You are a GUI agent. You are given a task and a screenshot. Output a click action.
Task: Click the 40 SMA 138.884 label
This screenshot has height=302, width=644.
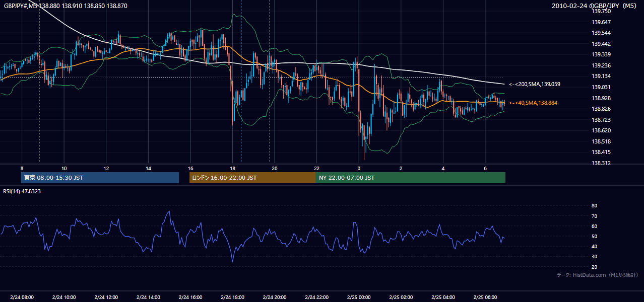533,103
